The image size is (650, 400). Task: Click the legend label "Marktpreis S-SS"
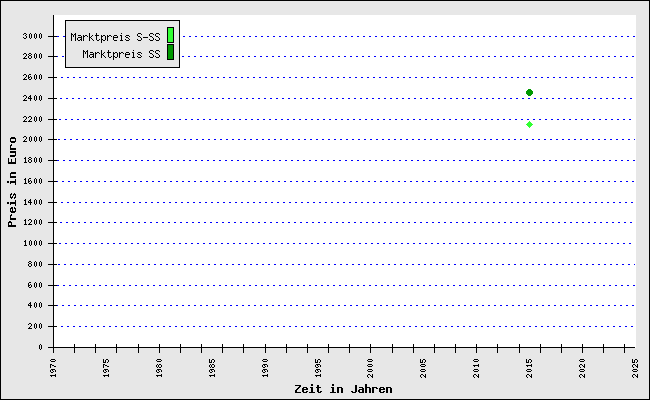click(x=115, y=37)
